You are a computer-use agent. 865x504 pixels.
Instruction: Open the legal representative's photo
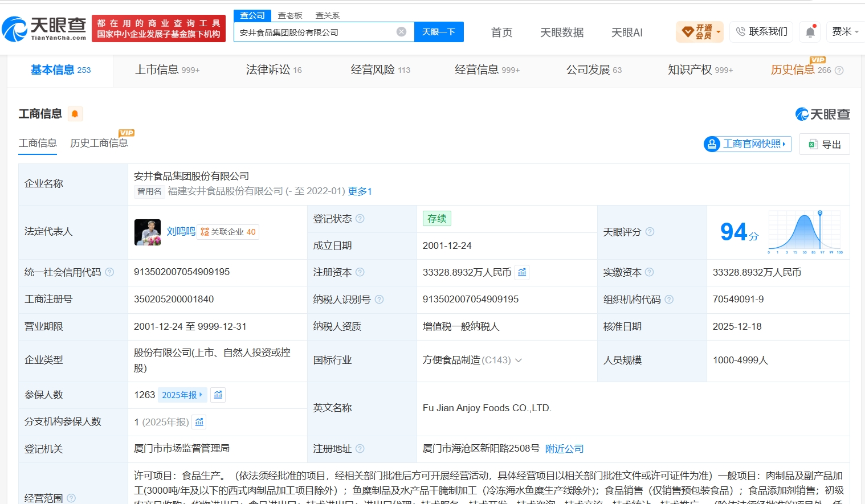click(148, 232)
